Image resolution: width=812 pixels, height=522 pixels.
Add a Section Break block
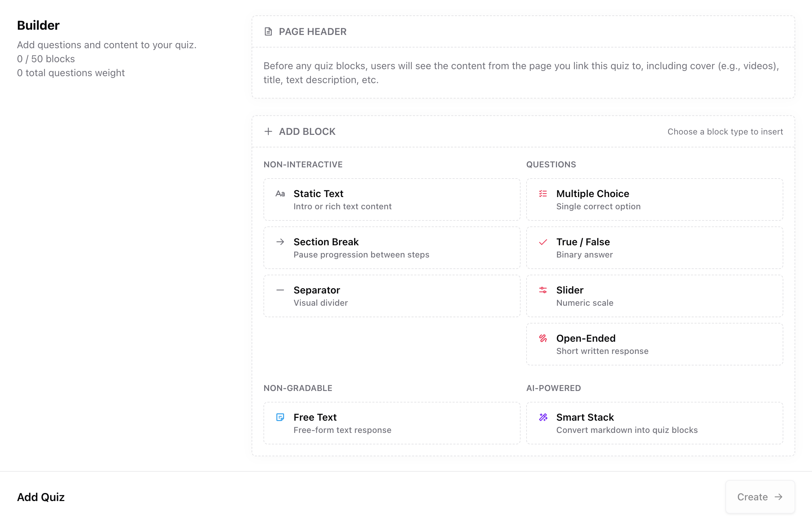(392, 247)
